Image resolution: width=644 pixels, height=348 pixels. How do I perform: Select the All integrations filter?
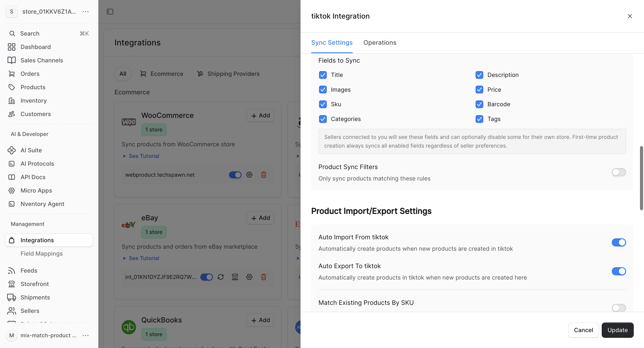click(123, 74)
